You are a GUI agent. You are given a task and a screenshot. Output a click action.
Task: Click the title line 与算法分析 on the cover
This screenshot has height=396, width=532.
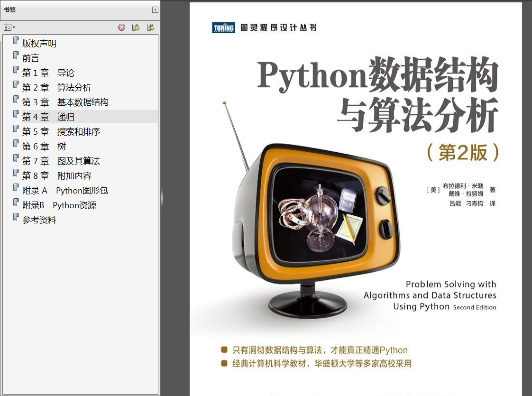(418, 115)
